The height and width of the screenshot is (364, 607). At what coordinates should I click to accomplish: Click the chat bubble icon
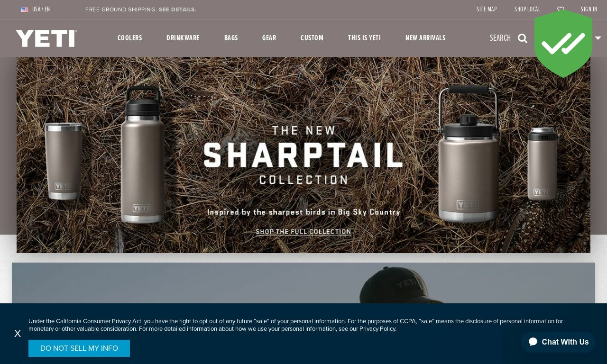pyautogui.click(x=533, y=342)
